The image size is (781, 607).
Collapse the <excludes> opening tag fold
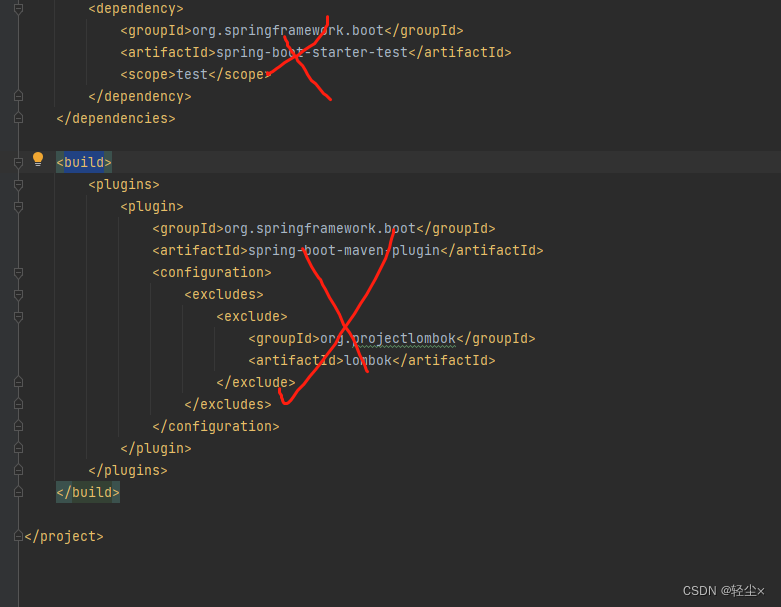(x=18, y=295)
